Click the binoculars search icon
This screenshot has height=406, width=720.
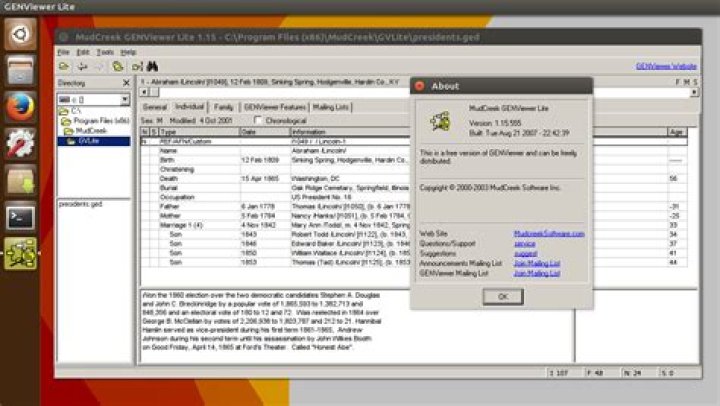pos(152,67)
